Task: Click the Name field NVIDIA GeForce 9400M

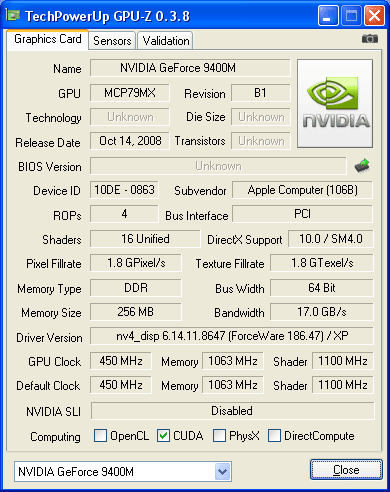Action: (x=190, y=68)
